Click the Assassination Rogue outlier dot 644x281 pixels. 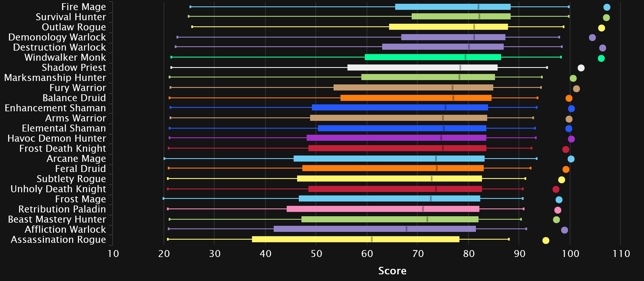[546, 241]
